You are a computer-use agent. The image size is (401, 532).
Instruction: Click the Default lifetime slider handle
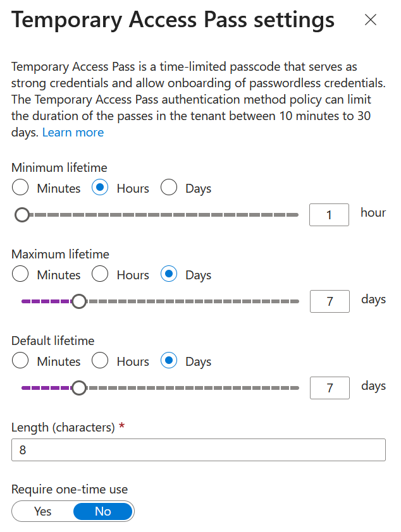click(79, 388)
